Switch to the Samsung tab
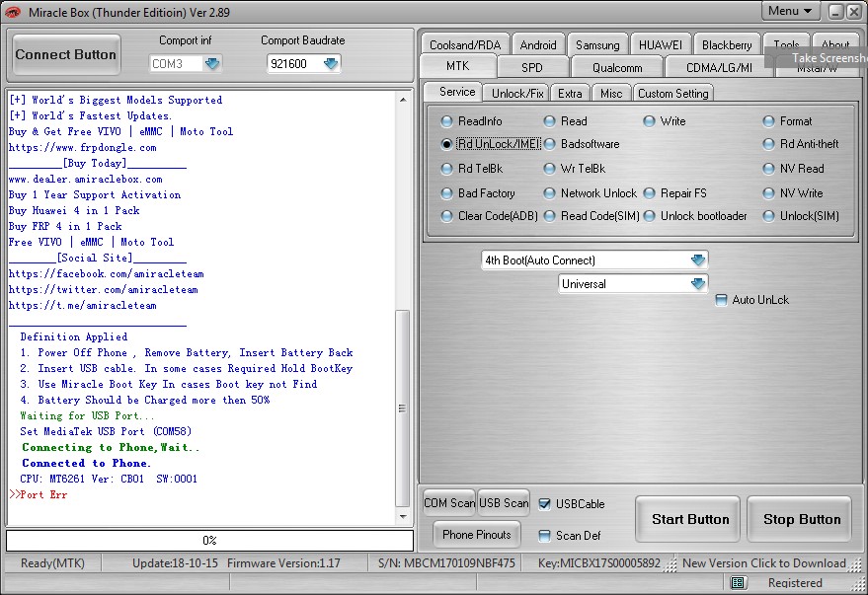Image resolution: width=868 pixels, height=595 pixels. (x=597, y=44)
